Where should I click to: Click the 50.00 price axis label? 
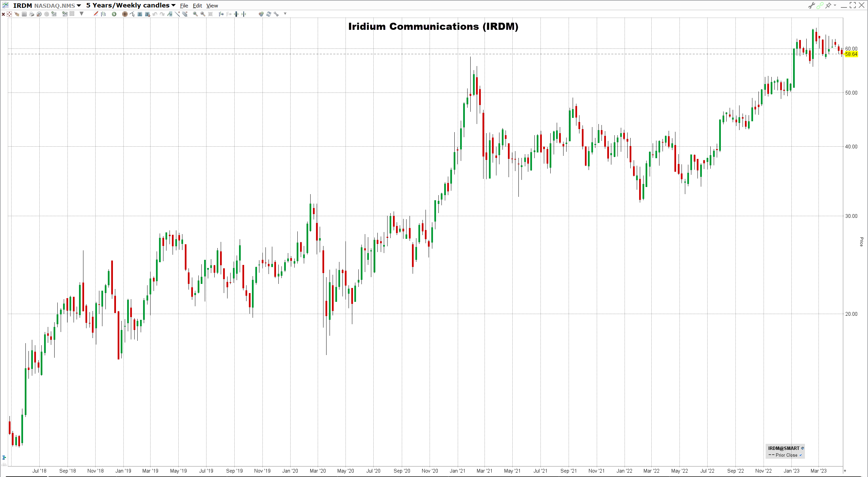[851, 93]
